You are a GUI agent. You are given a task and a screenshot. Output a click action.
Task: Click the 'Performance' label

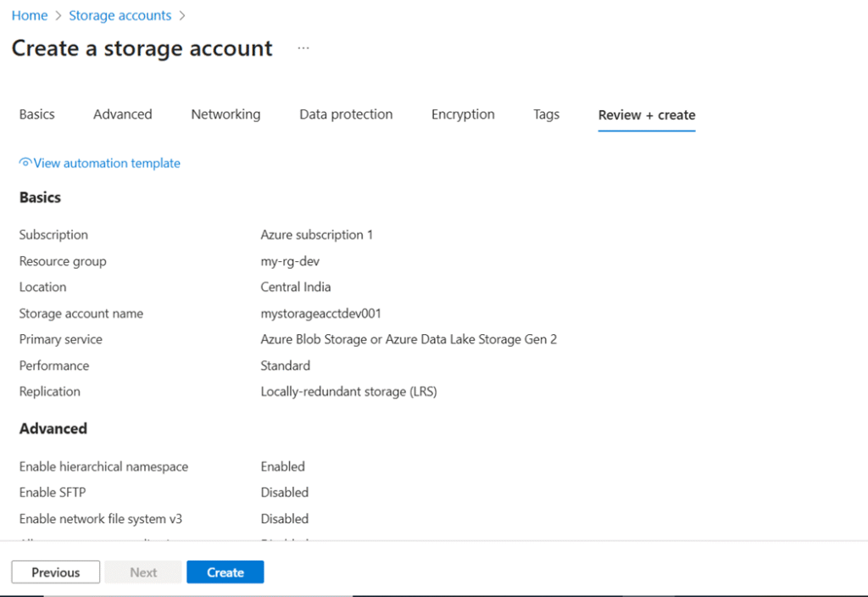(x=54, y=365)
